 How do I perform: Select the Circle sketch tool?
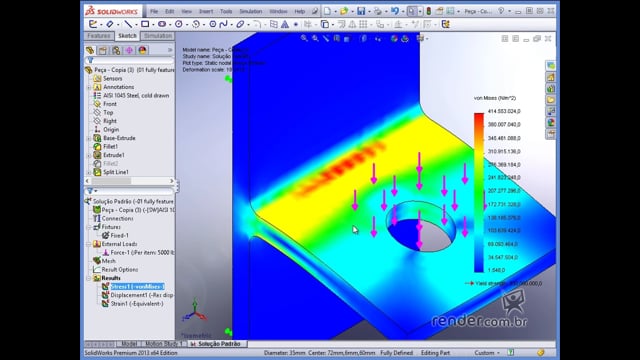[x=178, y=24]
